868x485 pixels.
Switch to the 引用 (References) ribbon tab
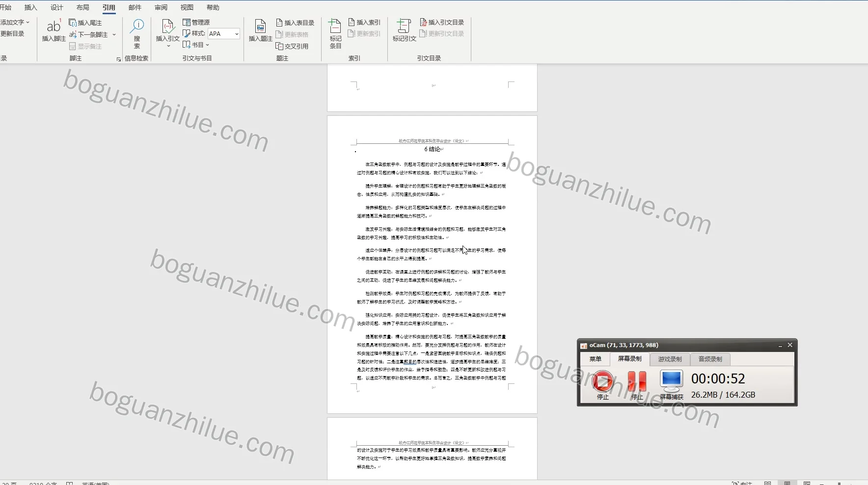click(109, 7)
